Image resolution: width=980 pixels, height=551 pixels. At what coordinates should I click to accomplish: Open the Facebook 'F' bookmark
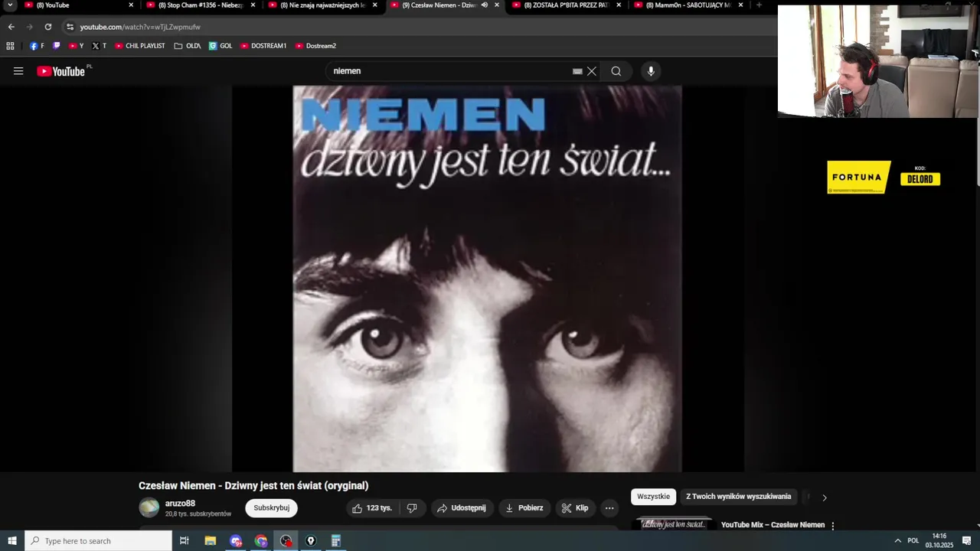click(x=37, y=46)
